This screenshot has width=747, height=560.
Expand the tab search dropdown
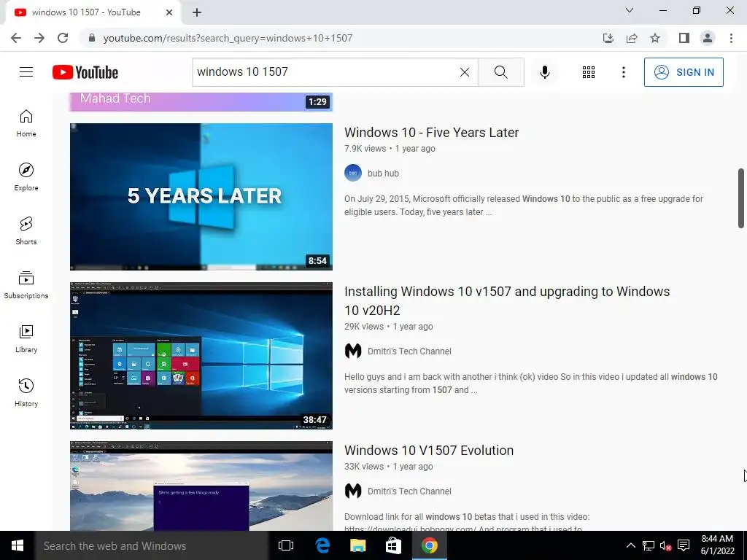(x=630, y=10)
